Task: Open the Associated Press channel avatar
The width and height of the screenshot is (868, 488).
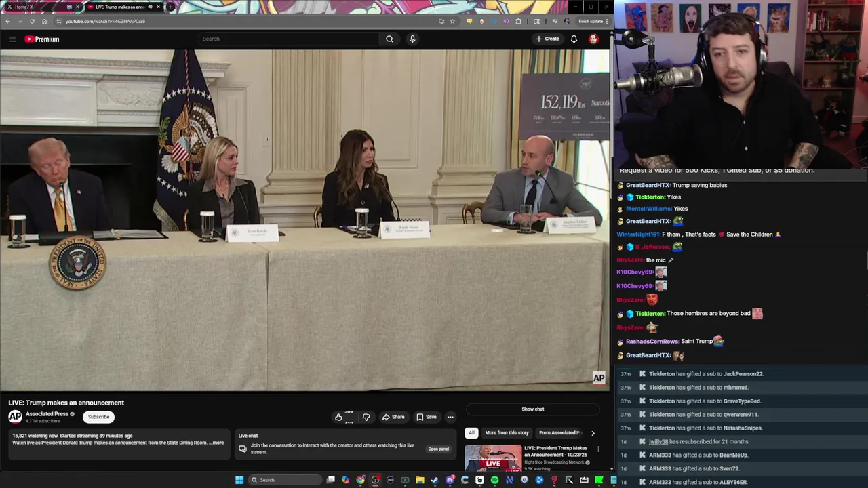Action: tap(15, 416)
